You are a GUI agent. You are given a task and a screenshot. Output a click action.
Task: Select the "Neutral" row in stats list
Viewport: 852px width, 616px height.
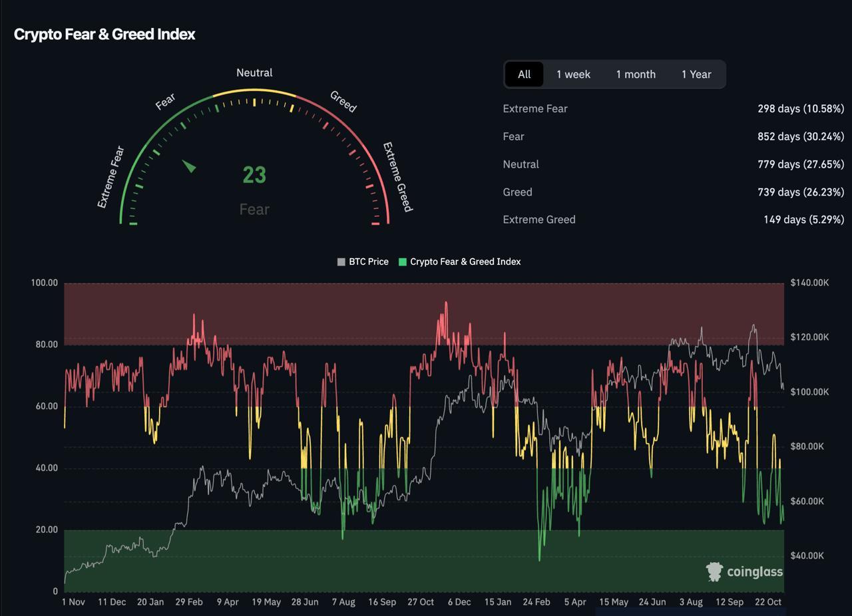[521, 164]
